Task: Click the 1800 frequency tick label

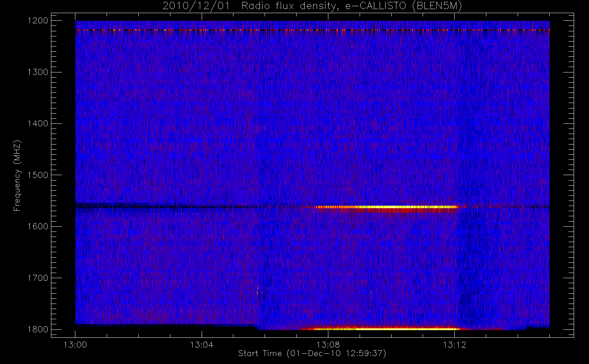Action: pos(38,329)
